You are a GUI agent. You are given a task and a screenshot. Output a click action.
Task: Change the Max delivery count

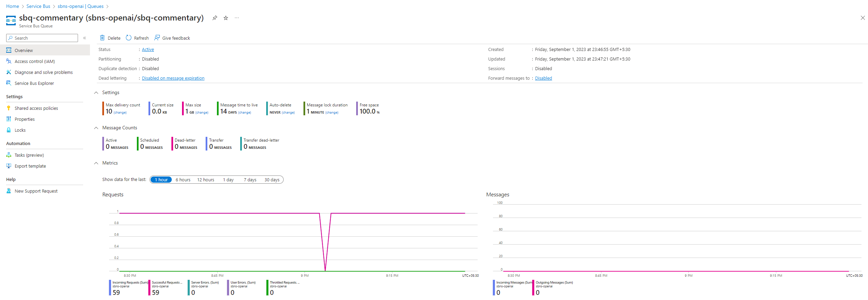(120, 113)
